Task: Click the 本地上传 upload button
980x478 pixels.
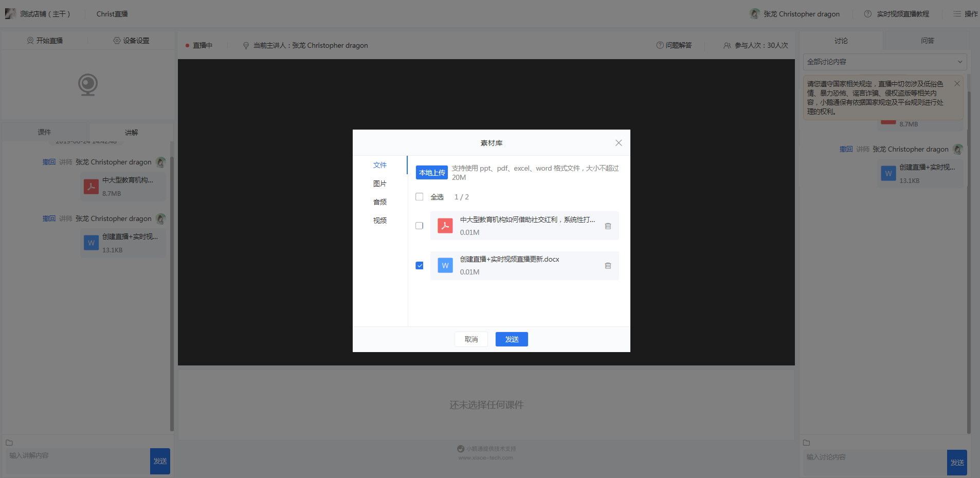Action: tap(432, 173)
